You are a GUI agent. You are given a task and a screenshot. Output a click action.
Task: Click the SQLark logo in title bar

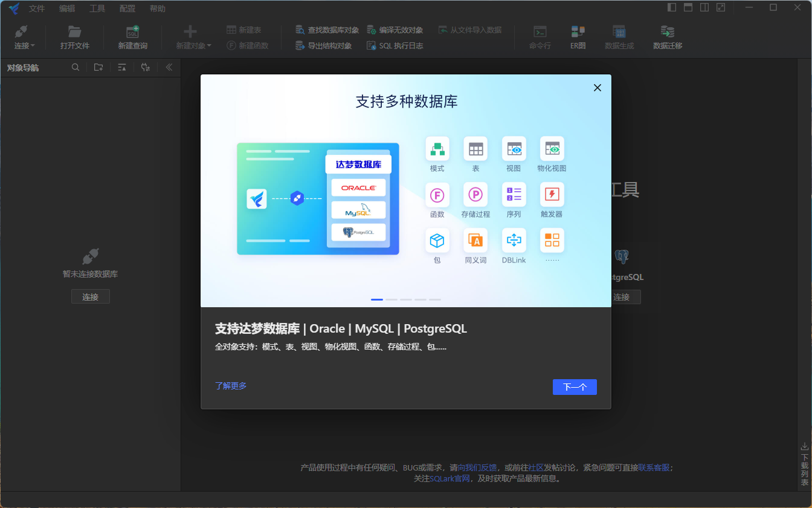point(14,8)
